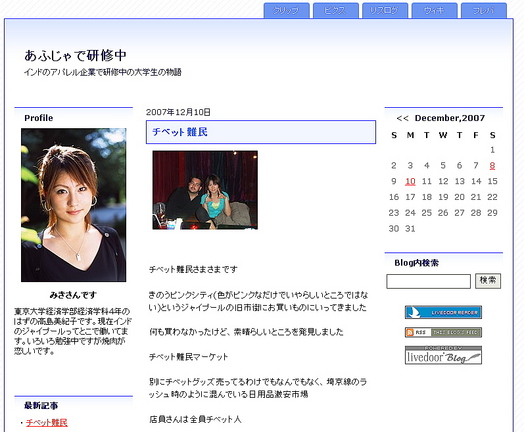Click the subtitle インドのアパレル企業で研修中の大学生の物語
The height and width of the screenshot is (432, 524).
tap(103, 72)
